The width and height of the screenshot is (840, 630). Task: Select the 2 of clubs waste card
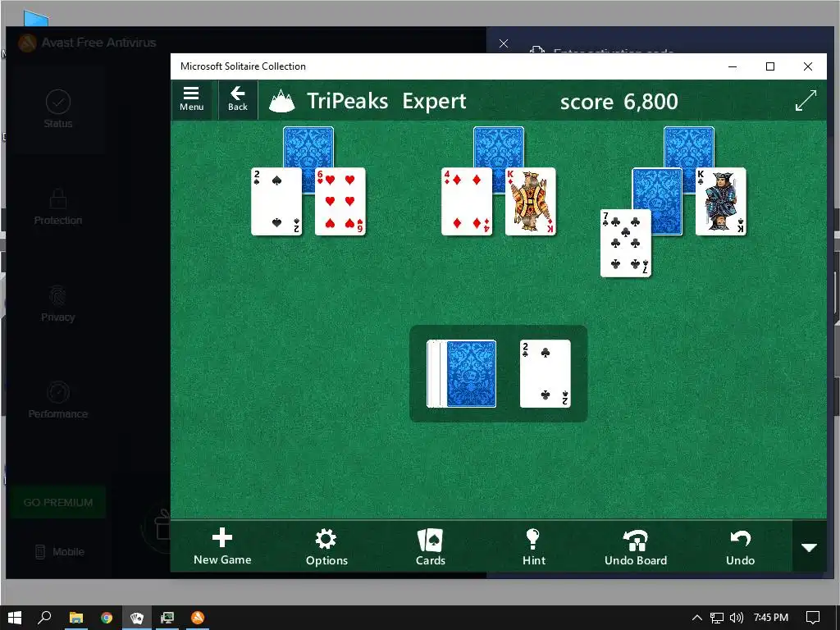pos(546,374)
